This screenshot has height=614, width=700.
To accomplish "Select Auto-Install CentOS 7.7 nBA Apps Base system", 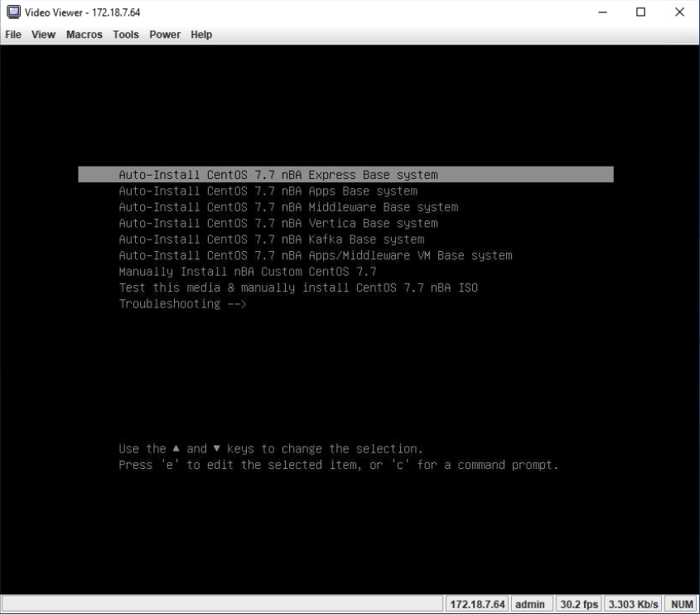I will 268,191.
